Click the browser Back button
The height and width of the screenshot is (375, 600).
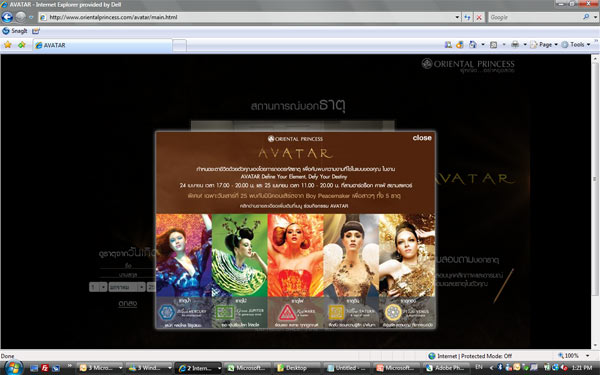click(7, 17)
